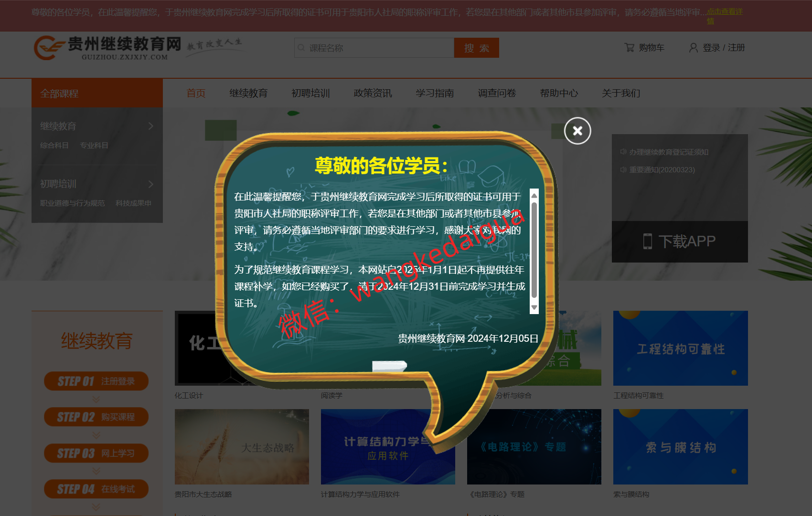
Task: Click STEP 03 网上学习 button
Action: pos(96,453)
